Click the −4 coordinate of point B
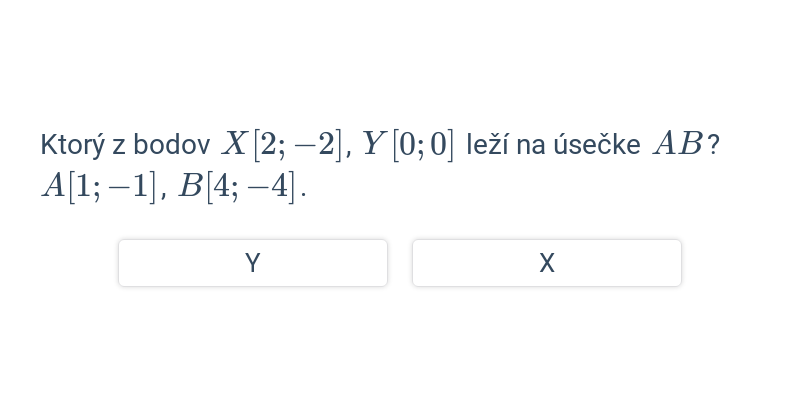Viewport: 800px width, 400px height. [268, 187]
